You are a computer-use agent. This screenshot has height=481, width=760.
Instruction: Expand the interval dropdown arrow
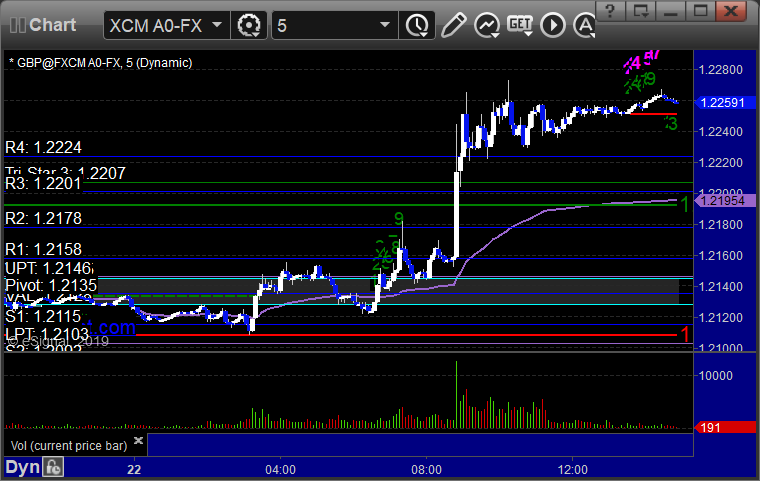tap(385, 25)
